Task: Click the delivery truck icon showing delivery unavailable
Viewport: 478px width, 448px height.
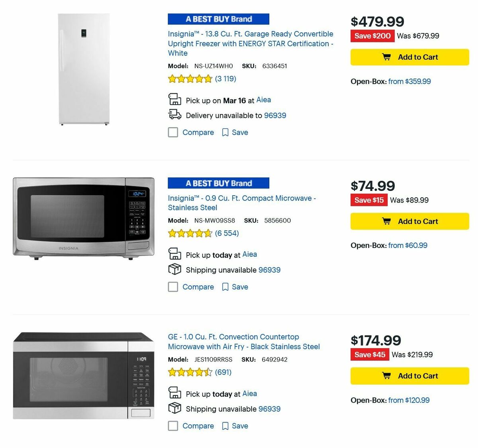Action: pos(174,115)
